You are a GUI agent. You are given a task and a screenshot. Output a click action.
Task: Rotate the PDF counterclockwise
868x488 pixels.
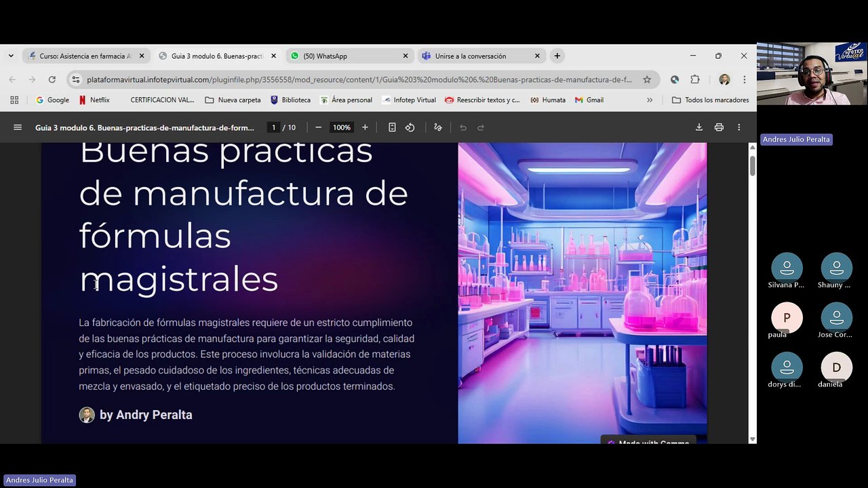pos(410,127)
